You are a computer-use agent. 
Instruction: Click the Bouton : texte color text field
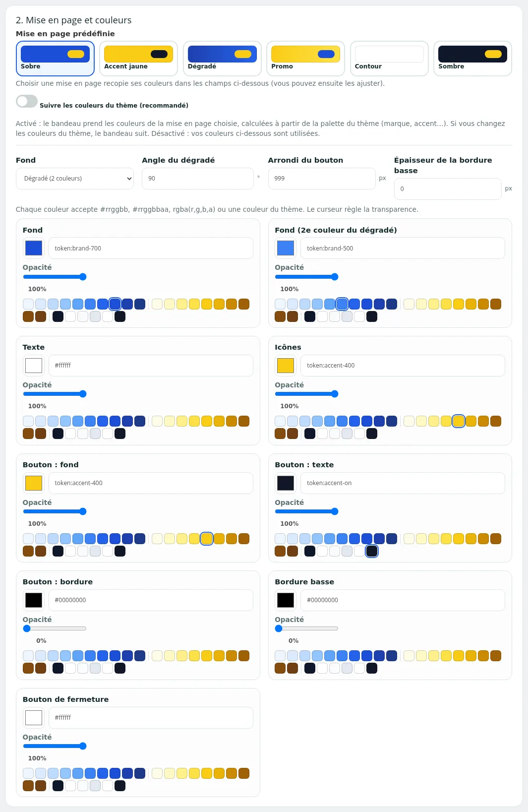click(403, 483)
